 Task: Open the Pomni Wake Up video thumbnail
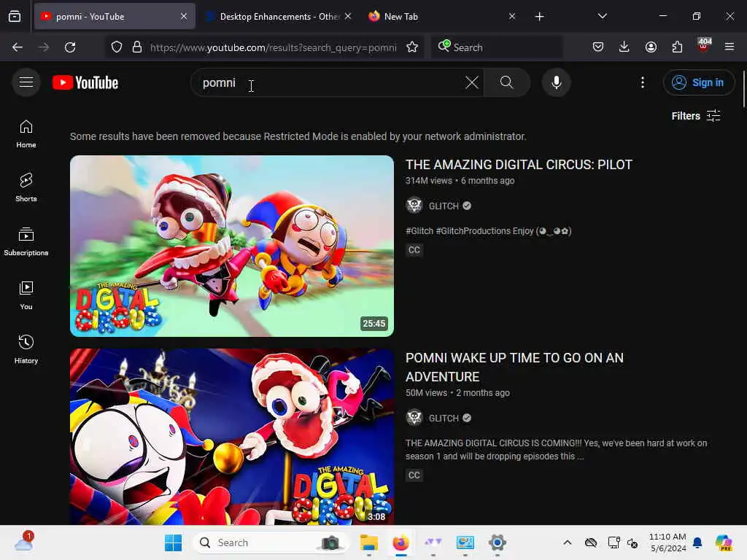[x=232, y=437]
